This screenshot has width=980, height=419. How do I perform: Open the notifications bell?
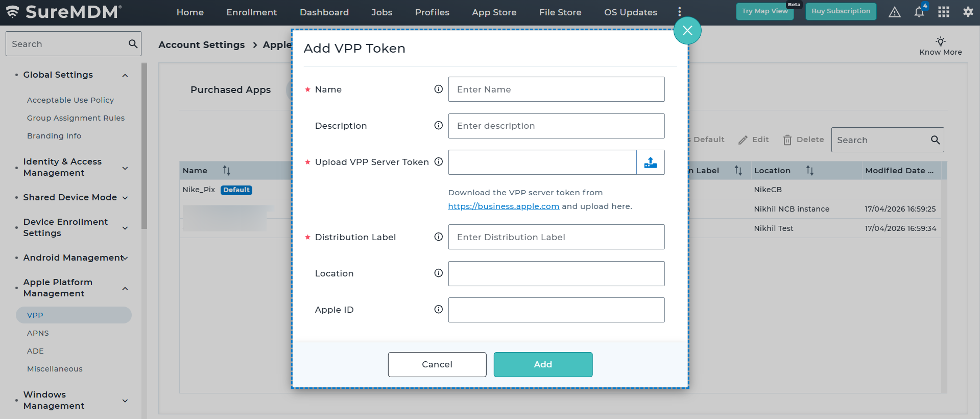pos(919,12)
